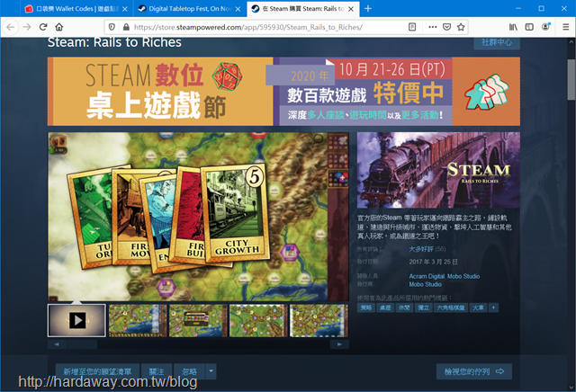Select the 六角格棋盤 tag
The image size is (576, 392).
(451, 307)
